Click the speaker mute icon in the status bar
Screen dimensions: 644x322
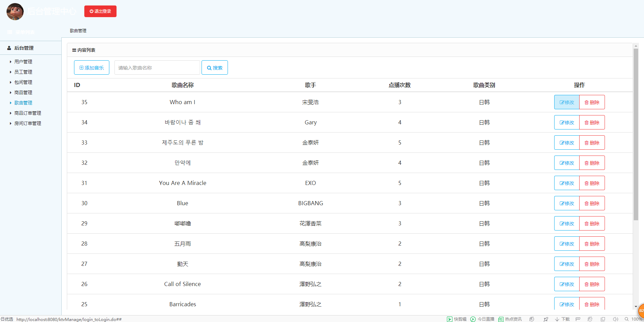pyautogui.click(x=616, y=319)
